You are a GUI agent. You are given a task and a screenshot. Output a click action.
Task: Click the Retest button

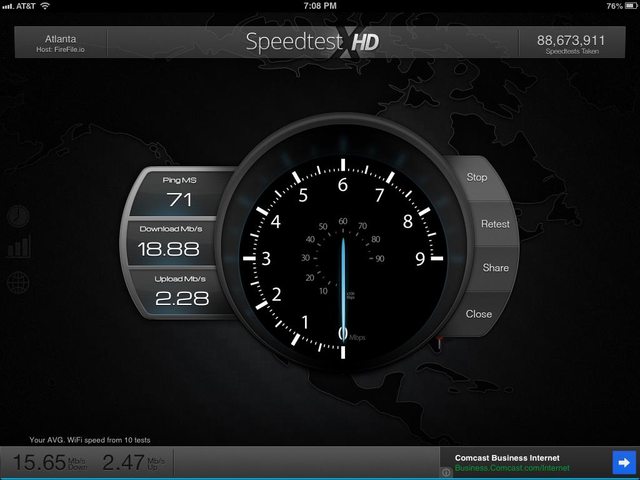495,224
